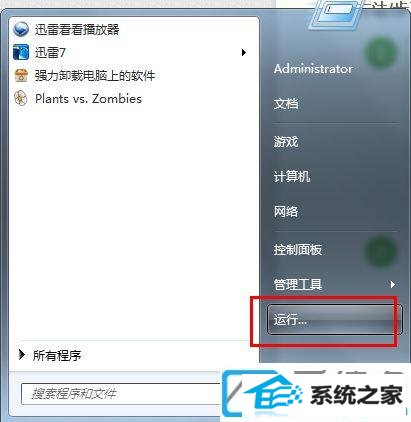Open 运行... from the start menu
Viewport: 411px width, 422px height.
[335, 319]
